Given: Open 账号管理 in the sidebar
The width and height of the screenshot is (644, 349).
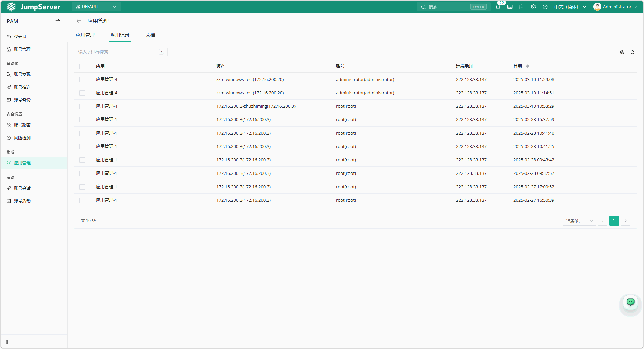Looking at the screenshot, I should (x=22, y=49).
